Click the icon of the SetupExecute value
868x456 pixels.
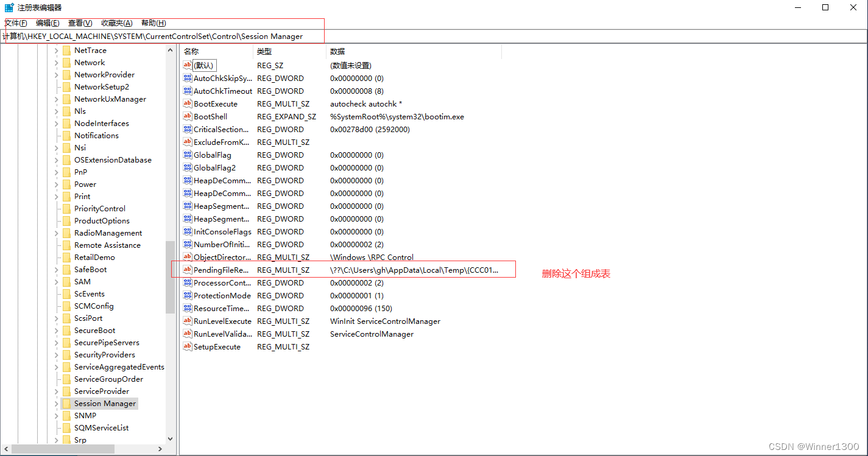coord(188,346)
